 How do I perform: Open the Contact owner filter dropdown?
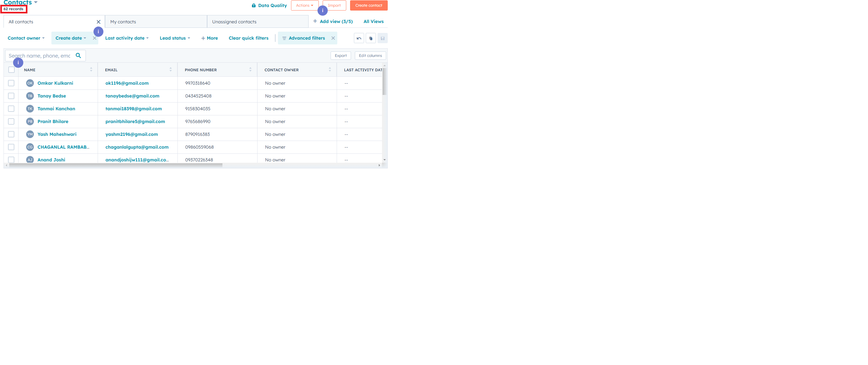(26, 38)
